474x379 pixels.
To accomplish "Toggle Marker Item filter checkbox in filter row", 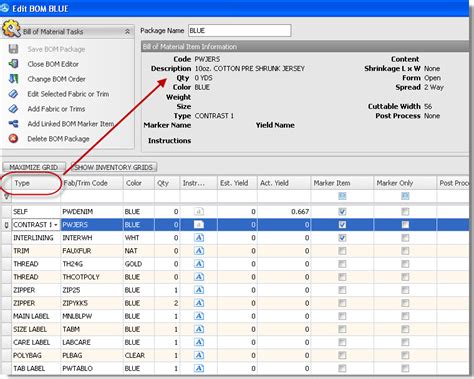I will (x=342, y=196).
